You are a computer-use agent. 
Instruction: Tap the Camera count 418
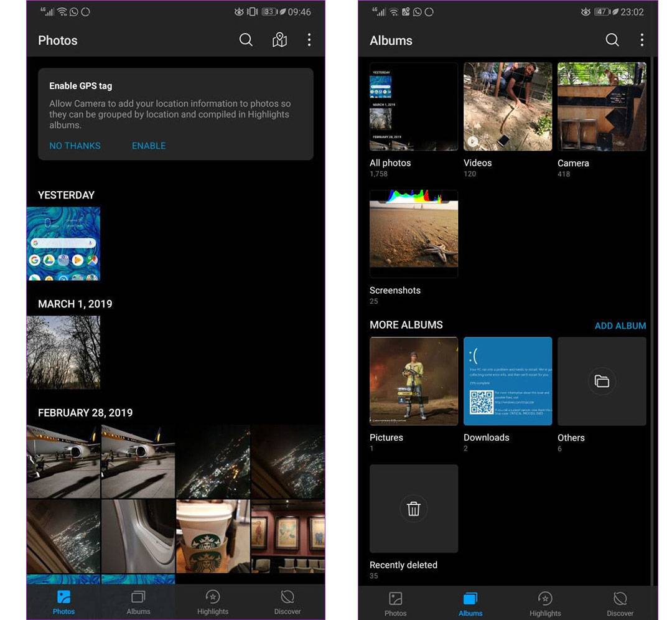click(564, 174)
